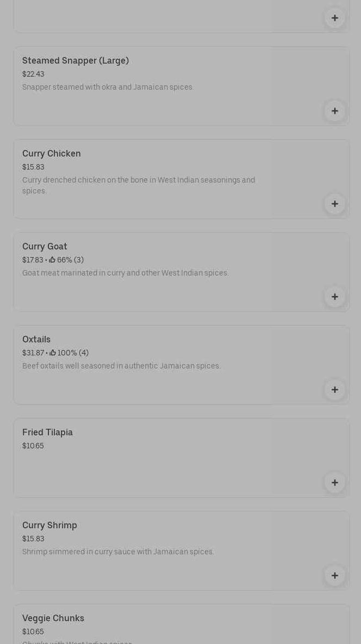
Task: Click the Oxtails $31.87 price
Action: pyautogui.click(x=33, y=353)
